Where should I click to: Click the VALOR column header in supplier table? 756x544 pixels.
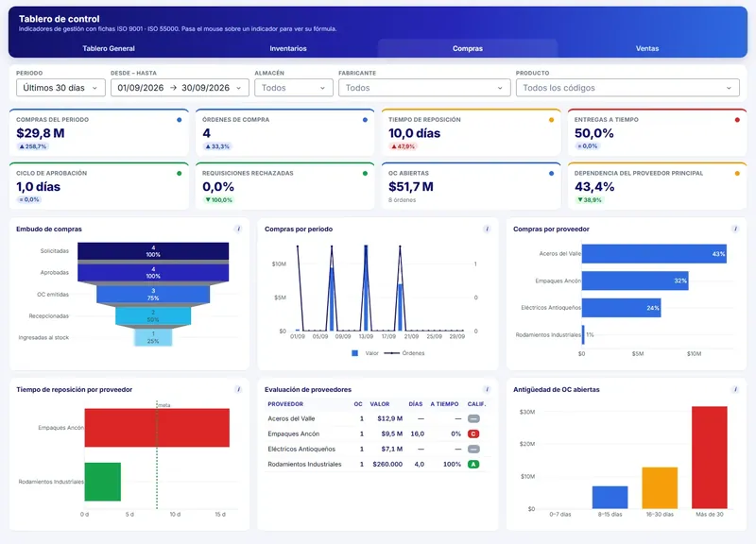(x=380, y=404)
